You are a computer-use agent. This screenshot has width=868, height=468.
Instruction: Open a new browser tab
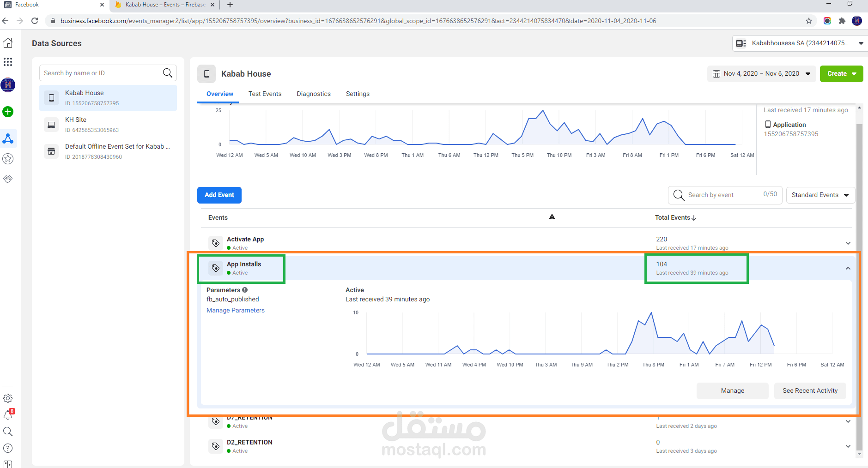230,5
